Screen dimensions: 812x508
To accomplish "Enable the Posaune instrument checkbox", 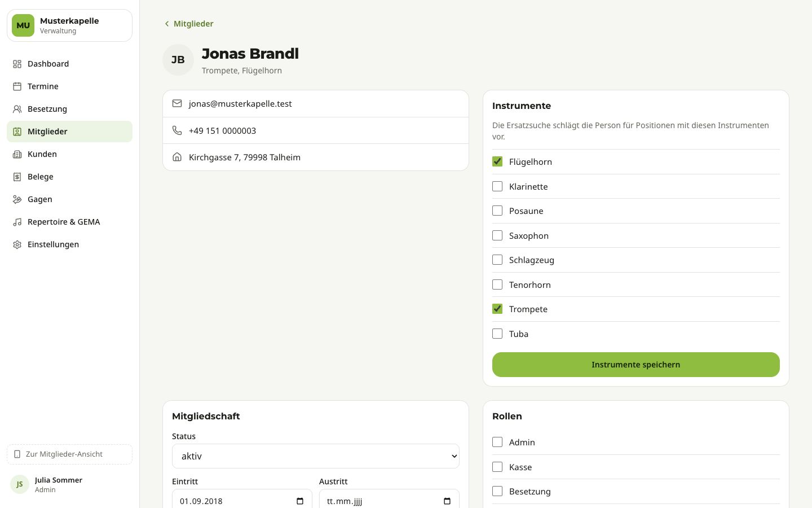I will (x=497, y=211).
